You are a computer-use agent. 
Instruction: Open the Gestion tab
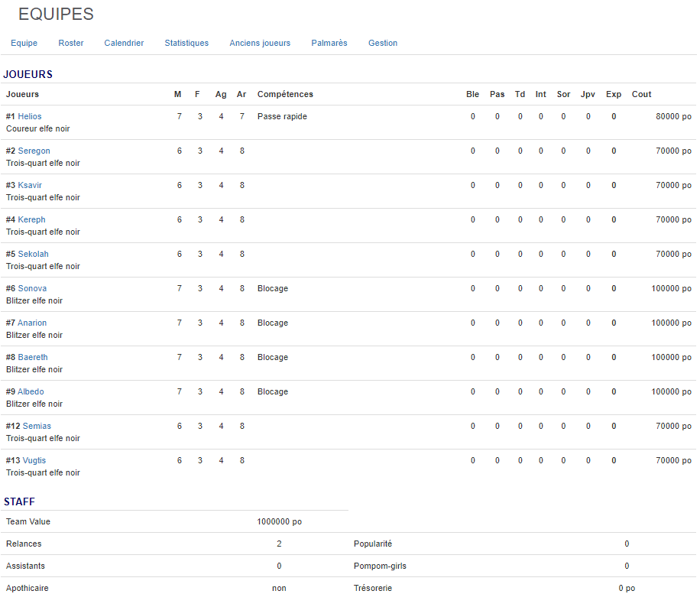[383, 43]
